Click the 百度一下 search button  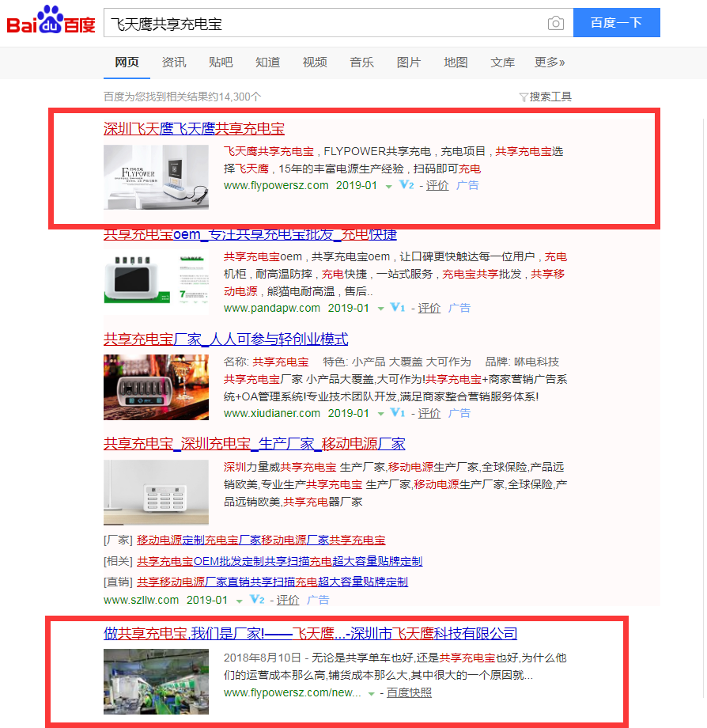pyautogui.click(x=617, y=23)
